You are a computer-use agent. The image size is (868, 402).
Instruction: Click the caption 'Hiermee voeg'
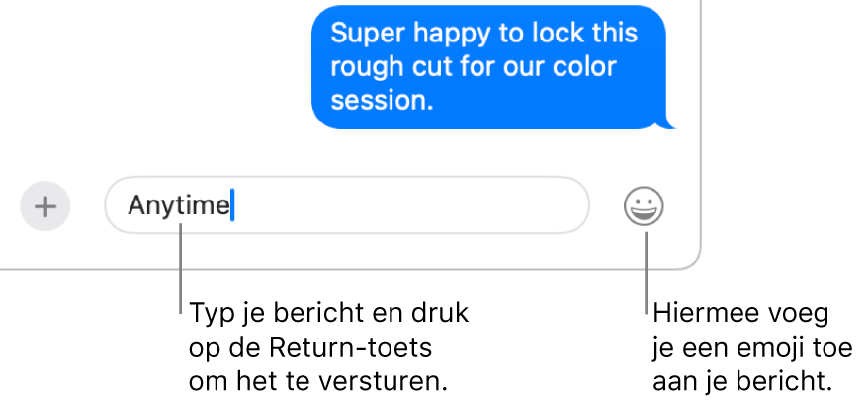(740, 315)
